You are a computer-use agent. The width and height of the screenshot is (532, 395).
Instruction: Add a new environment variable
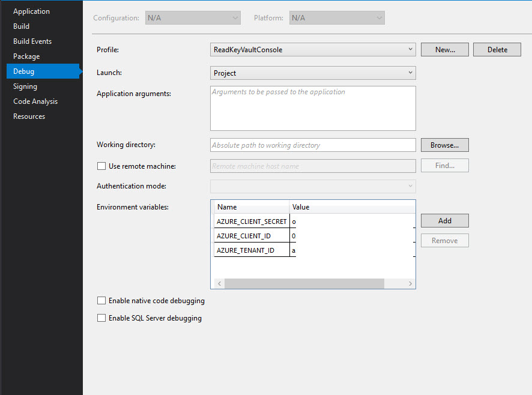[x=444, y=221]
